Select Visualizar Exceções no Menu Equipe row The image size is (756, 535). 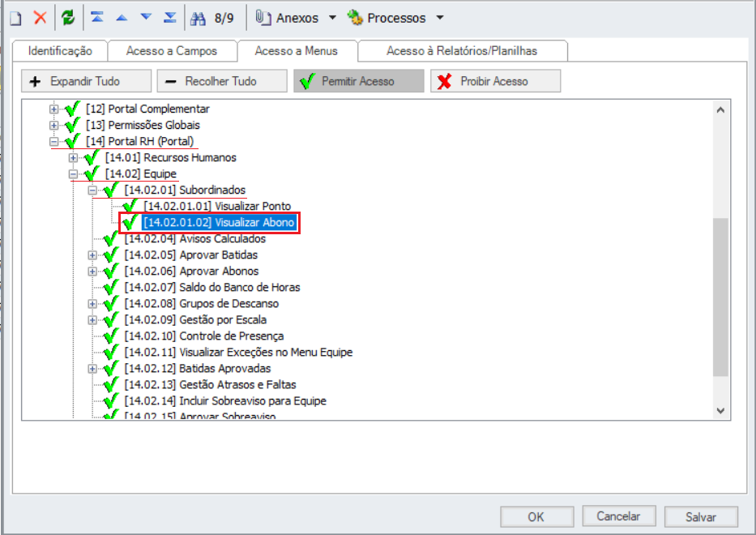(x=238, y=352)
